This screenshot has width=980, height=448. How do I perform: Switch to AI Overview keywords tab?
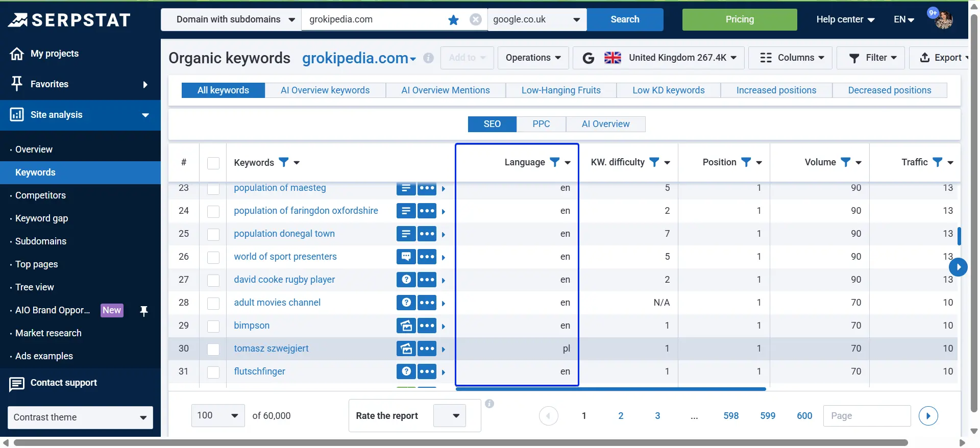point(325,90)
